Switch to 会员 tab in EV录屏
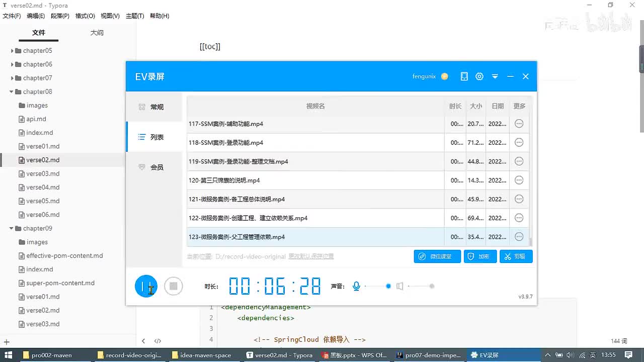 pos(154,167)
